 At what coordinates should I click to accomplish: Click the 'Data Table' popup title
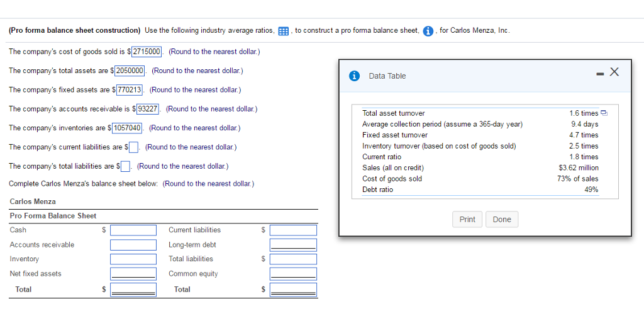pos(387,76)
